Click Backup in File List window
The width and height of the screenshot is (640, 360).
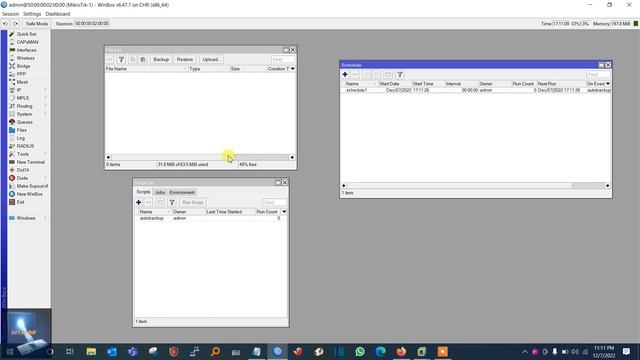click(161, 60)
